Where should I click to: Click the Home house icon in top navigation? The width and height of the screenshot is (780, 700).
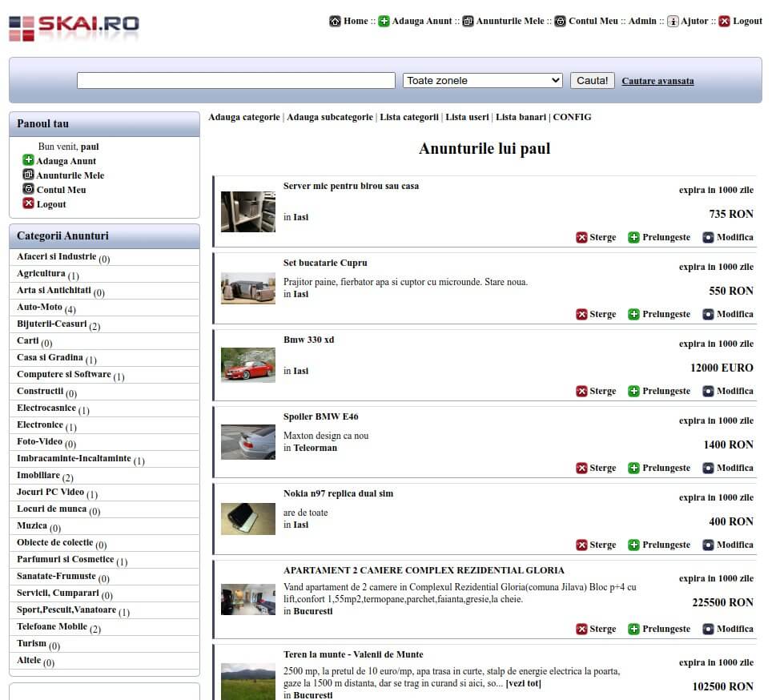[x=335, y=21]
